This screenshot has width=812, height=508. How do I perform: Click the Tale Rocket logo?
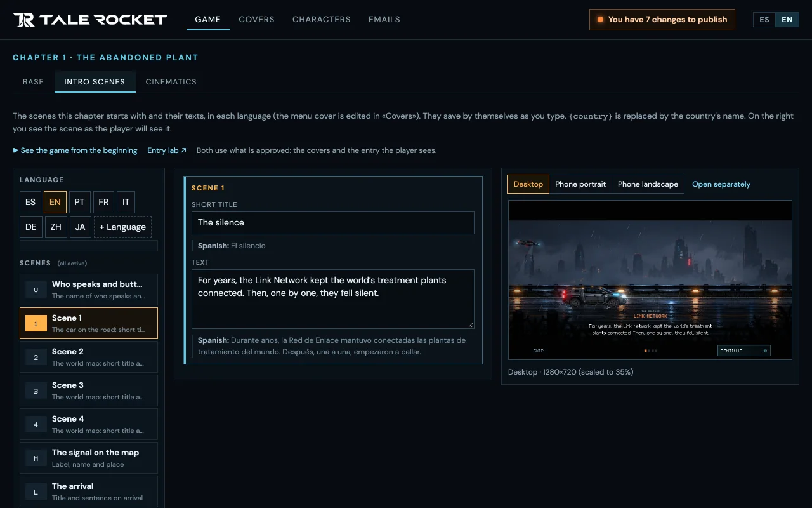90,20
